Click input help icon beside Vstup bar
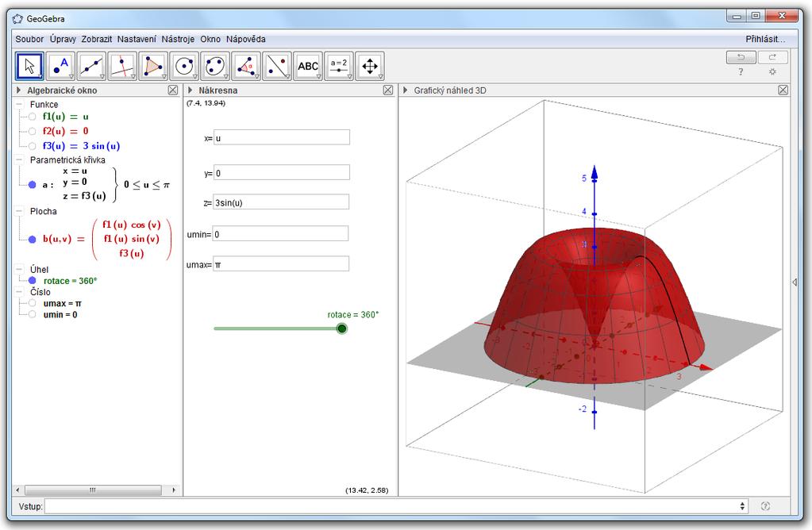Image resolution: width=812 pixels, height=530 pixels. pyautogui.click(x=765, y=506)
